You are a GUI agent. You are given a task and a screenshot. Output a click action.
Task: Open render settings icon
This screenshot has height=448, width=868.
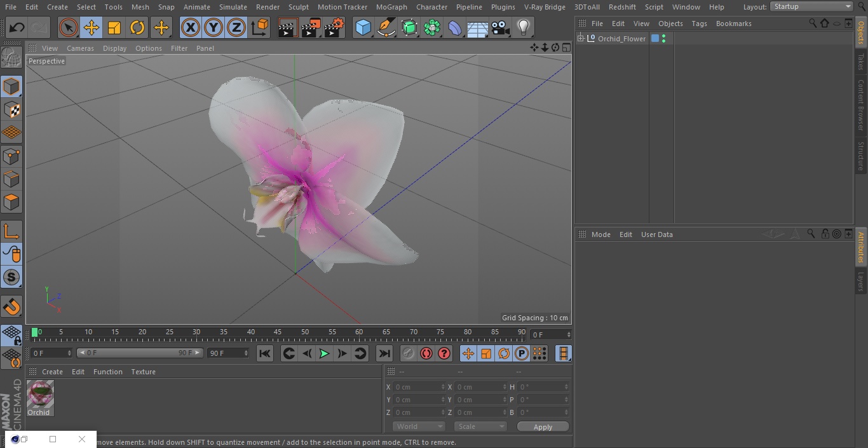point(334,27)
